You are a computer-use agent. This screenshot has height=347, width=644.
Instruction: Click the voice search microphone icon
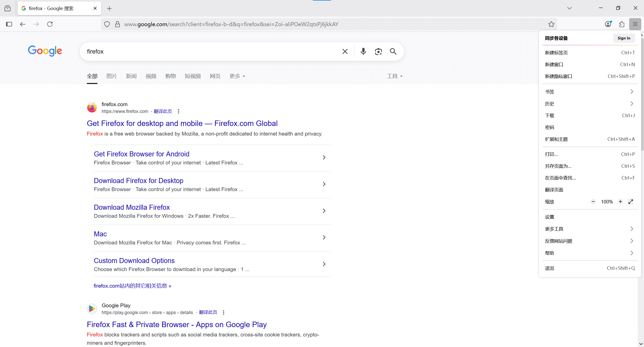point(363,52)
